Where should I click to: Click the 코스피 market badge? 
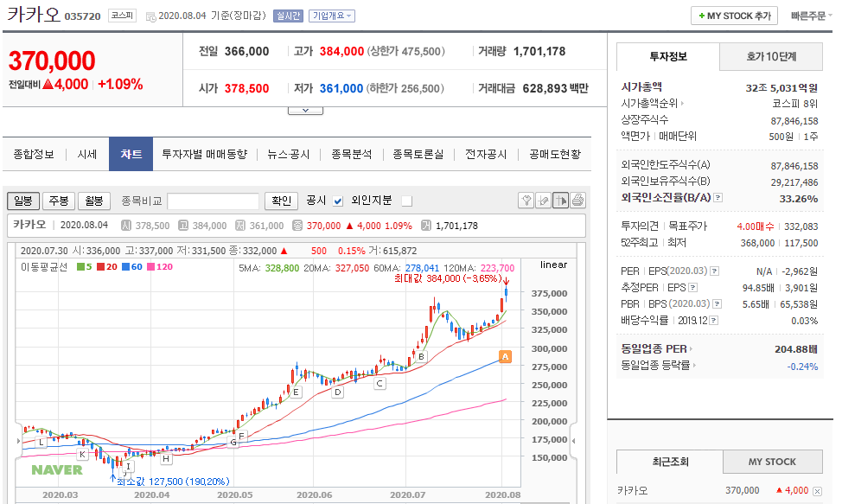[x=123, y=16]
